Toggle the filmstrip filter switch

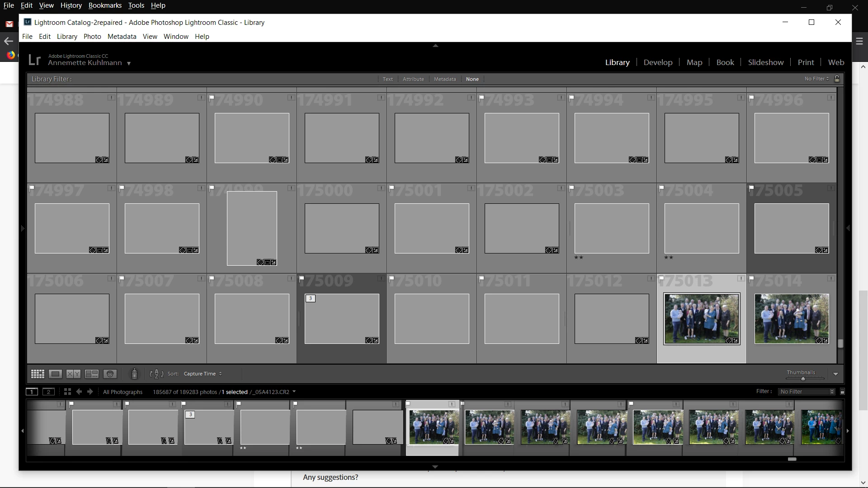(x=842, y=392)
